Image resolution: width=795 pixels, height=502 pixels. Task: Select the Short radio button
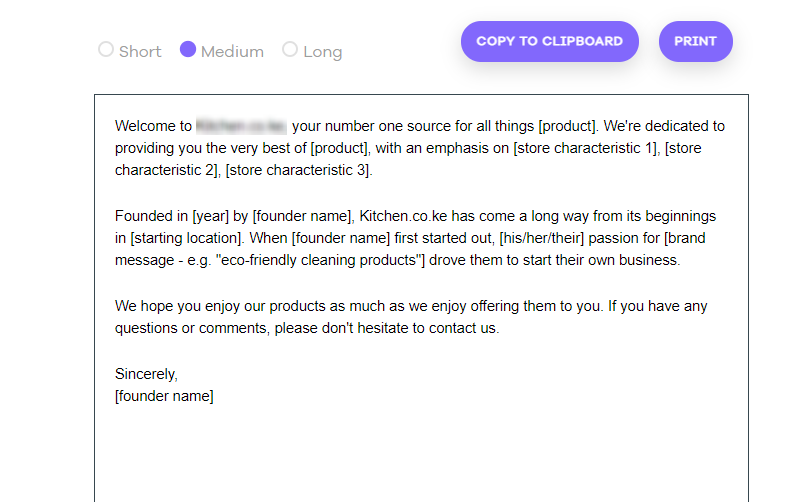[105, 49]
